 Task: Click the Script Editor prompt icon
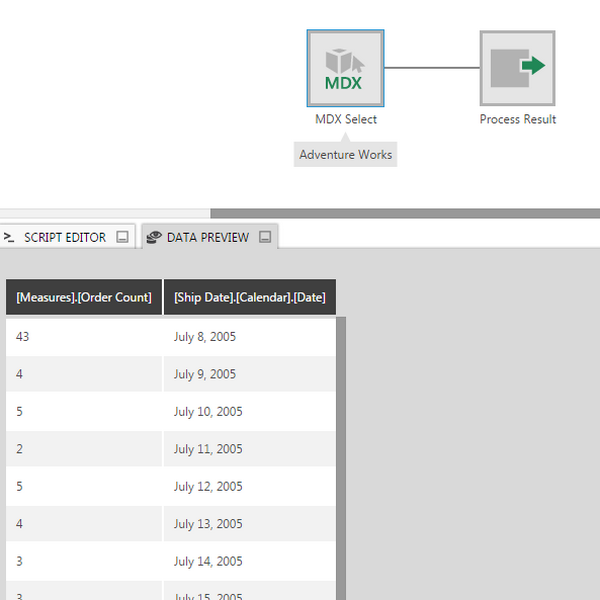(x=9, y=238)
